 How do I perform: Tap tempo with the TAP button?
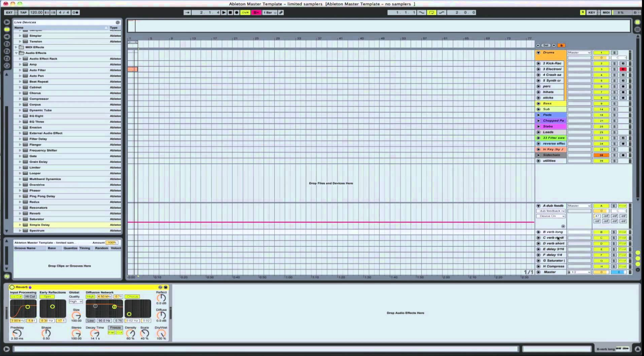tap(23, 12)
